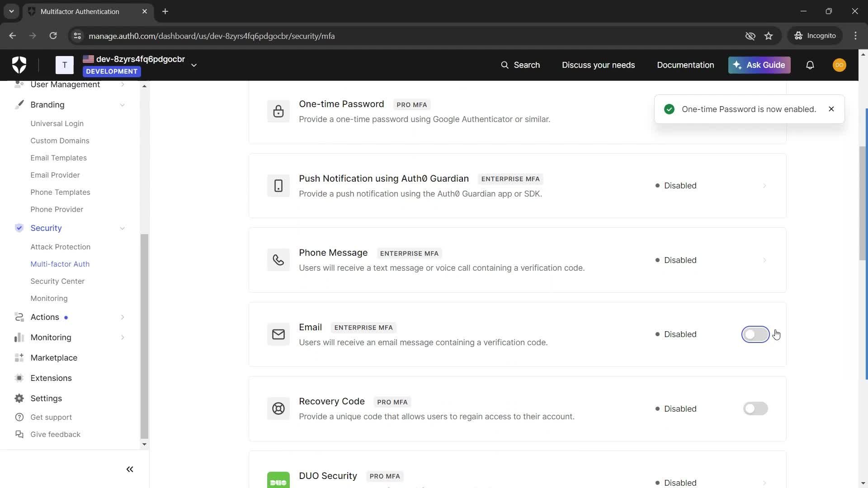Open Discuss your needs link
This screenshot has height=488, width=868.
[598, 65]
